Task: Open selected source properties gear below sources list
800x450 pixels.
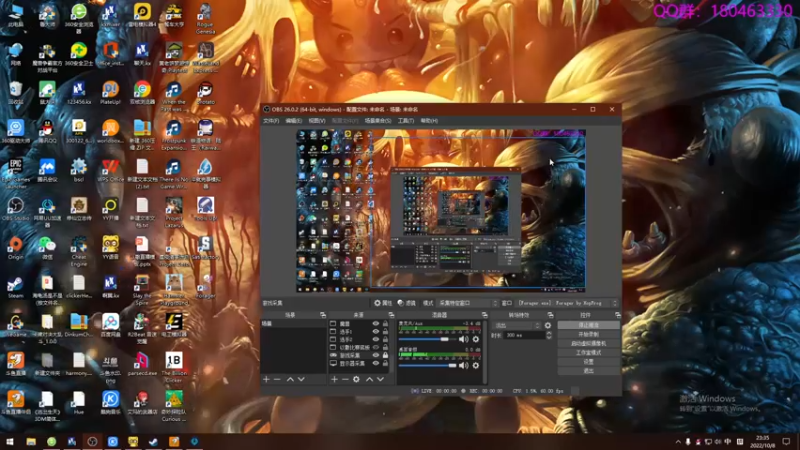Action: [x=356, y=380]
